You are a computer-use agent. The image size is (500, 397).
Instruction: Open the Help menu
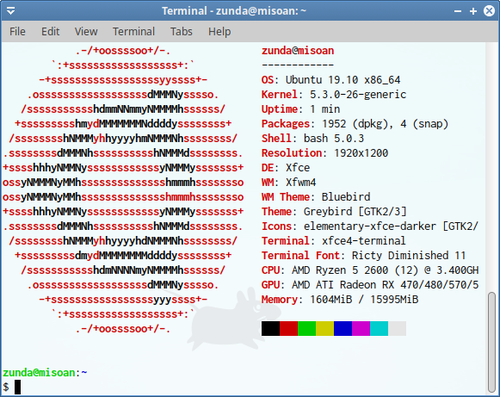[x=219, y=32]
